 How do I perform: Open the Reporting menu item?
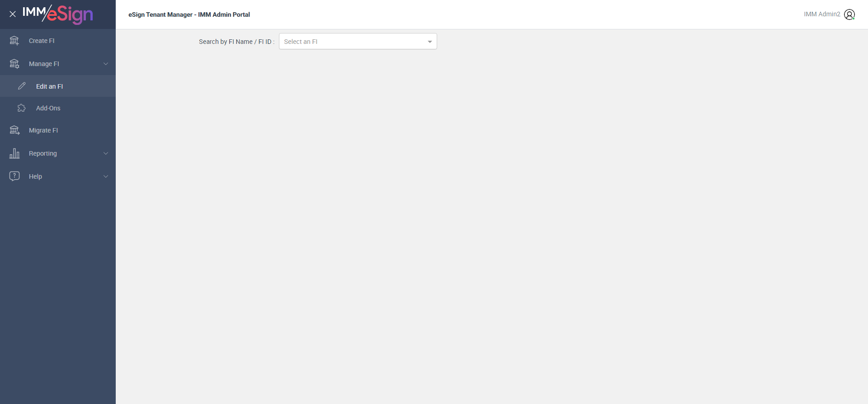(58, 153)
